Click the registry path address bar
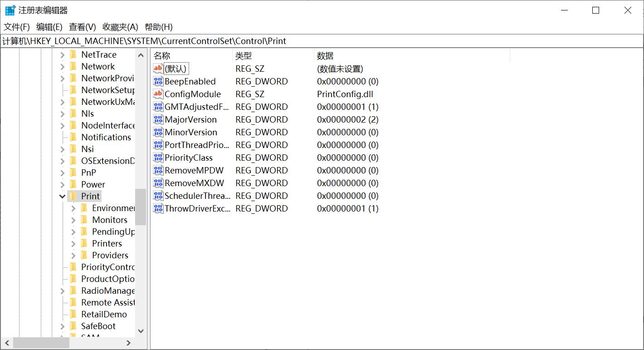Image resolution: width=644 pixels, height=350 pixels. click(317, 41)
